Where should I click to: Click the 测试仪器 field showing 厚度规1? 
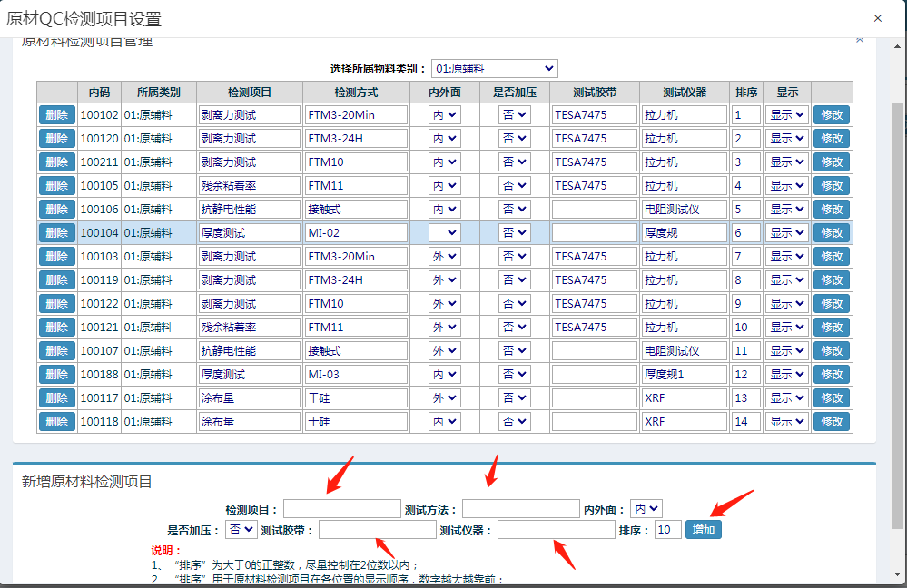pos(685,375)
